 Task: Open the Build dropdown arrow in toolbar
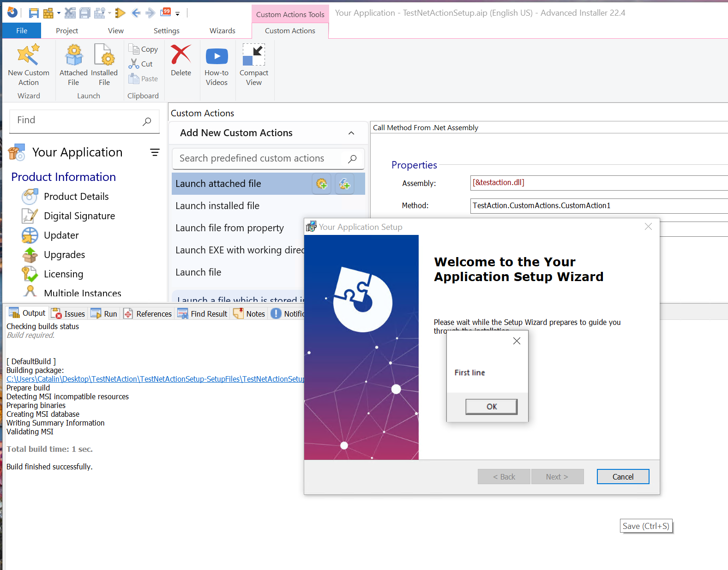(x=59, y=13)
